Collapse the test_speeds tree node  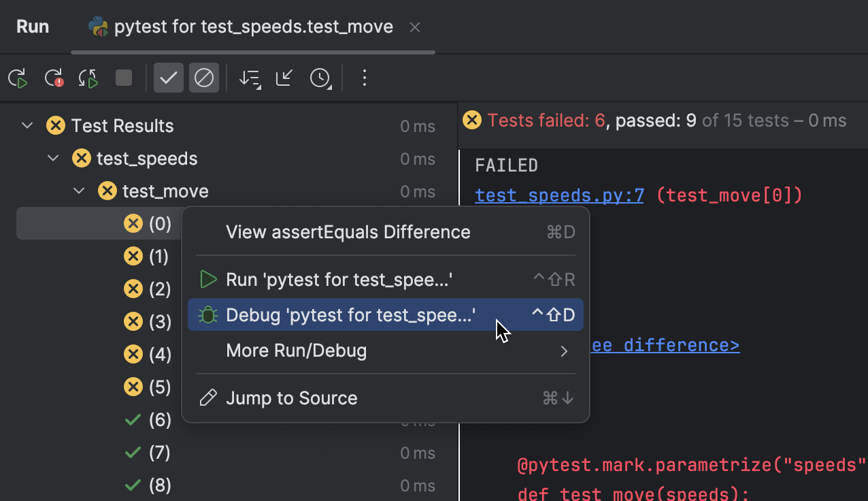[52, 158]
